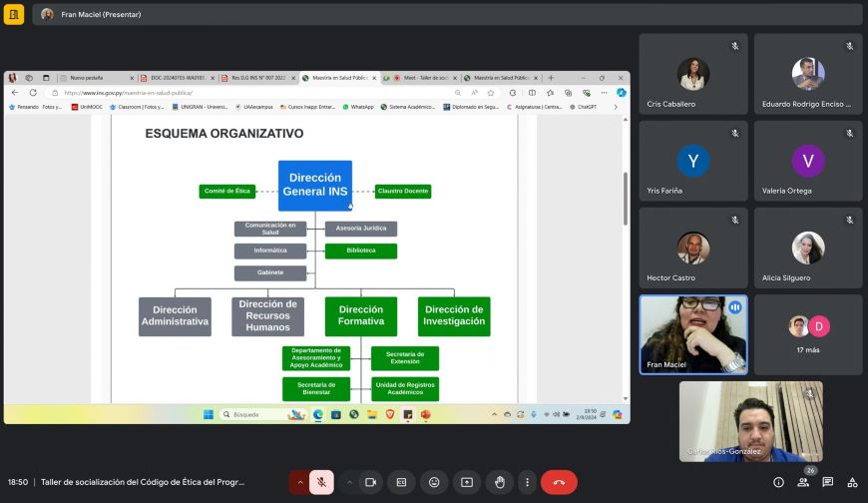Leave the call with red hang-up button
Screen dimensions: 868x503
pos(559,482)
